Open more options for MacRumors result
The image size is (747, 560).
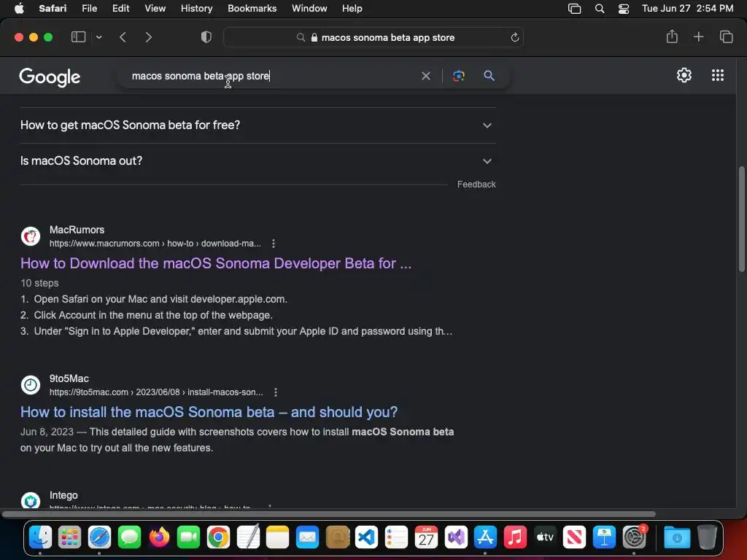click(x=274, y=244)
